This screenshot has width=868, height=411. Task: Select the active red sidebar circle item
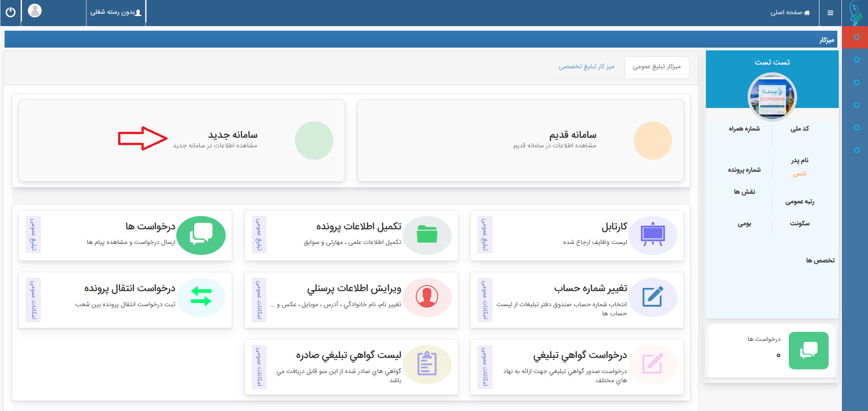coord(856,37)
